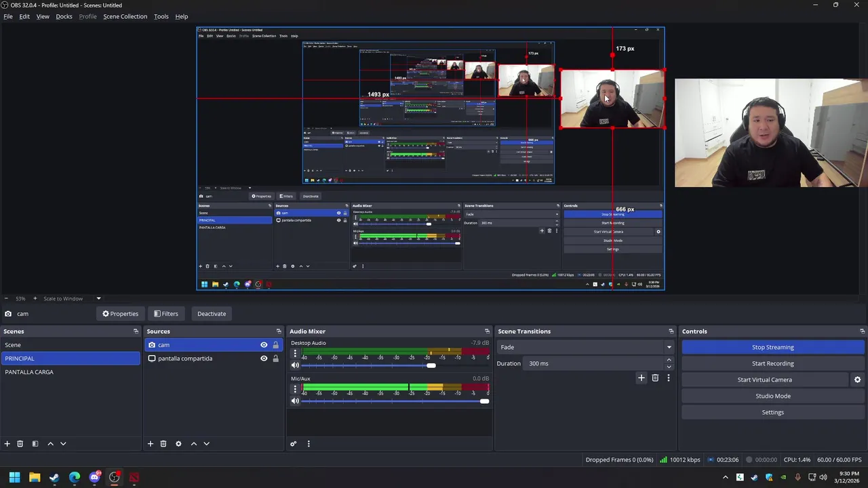Open Mic/Aux three-dot options

pyautogui.click(x=295, y=390)
